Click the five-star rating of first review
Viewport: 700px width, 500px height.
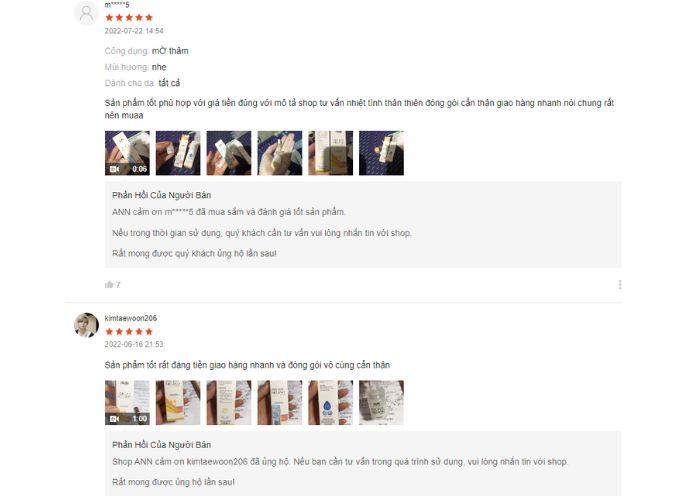click(129, 17)
